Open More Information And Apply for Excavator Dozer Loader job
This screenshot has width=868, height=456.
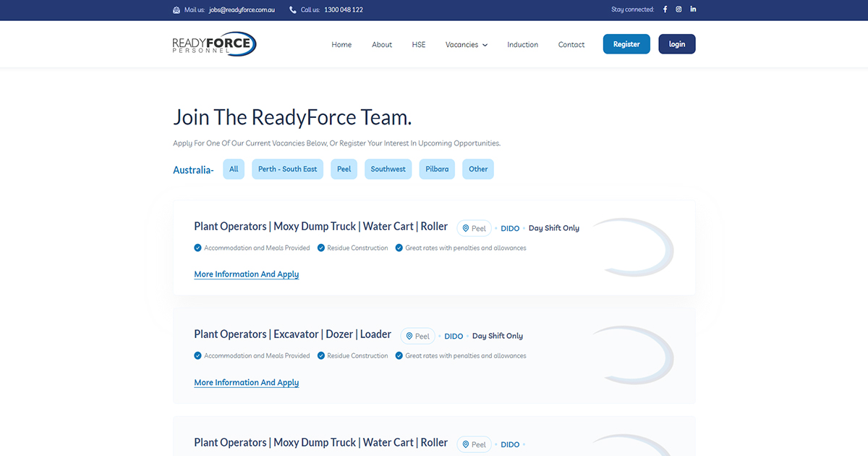click(246, 382)
